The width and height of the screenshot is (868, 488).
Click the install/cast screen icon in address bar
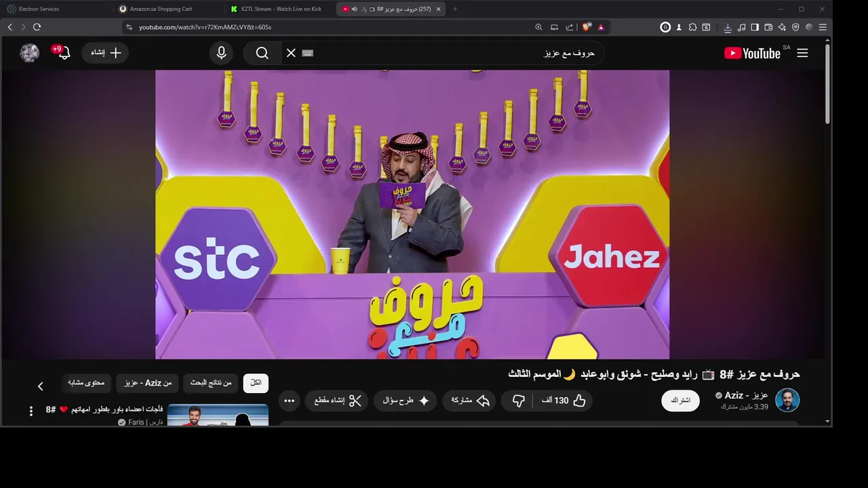(554, 27)
